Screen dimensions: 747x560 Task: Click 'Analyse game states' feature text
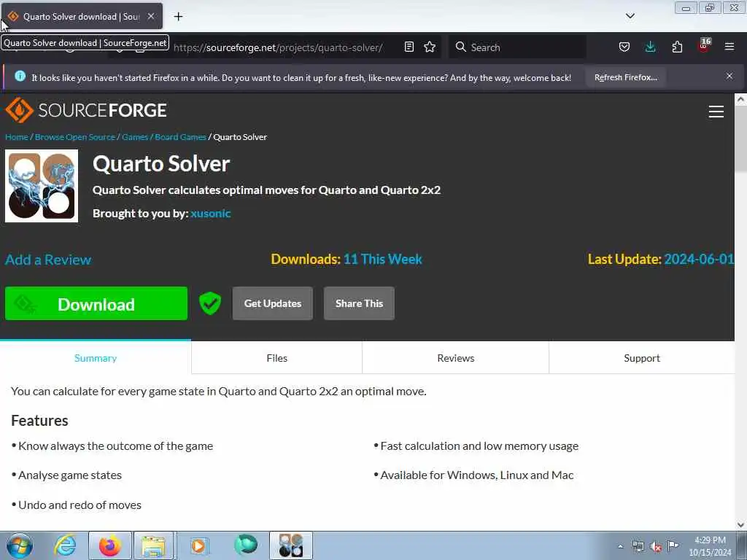70,475
